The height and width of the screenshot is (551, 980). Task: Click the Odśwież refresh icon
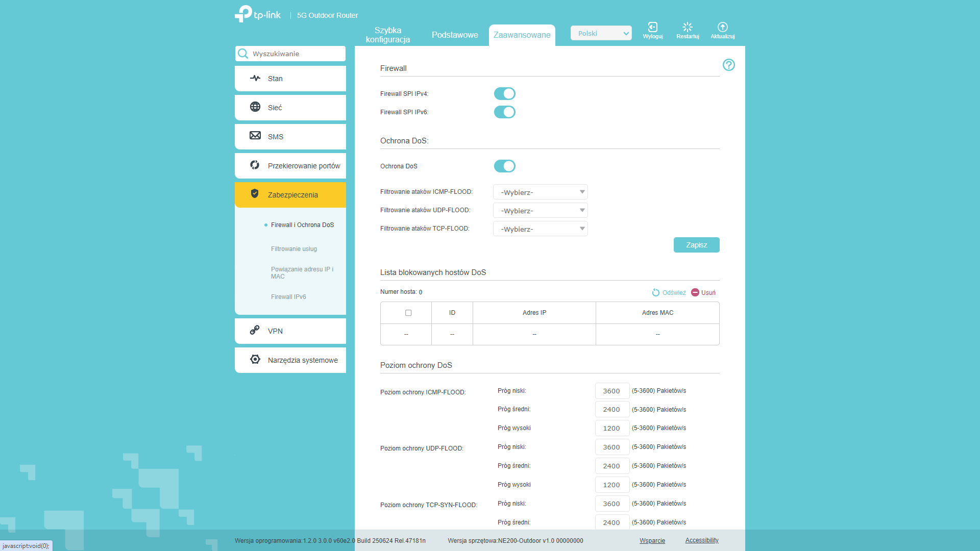656,292
